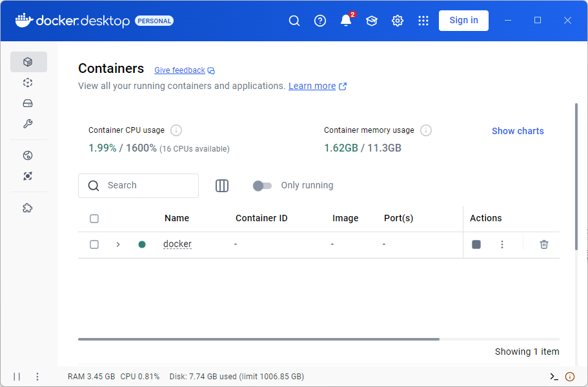Check the docker row checkbox
Viewport: 588px width, 387px height.
tap(94, 244)
